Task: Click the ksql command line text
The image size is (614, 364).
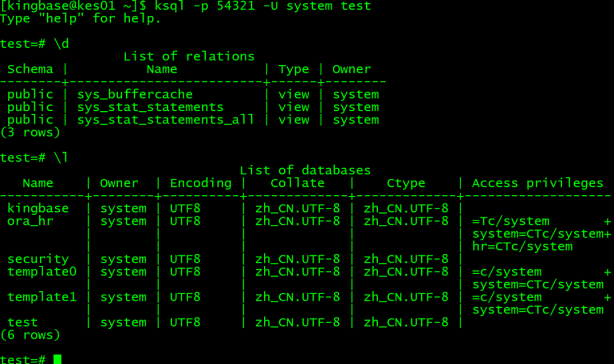Action: (x=263, y=6)
